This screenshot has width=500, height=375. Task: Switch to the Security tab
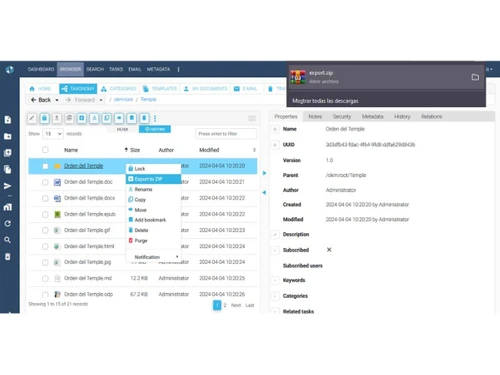pos(342,116)
